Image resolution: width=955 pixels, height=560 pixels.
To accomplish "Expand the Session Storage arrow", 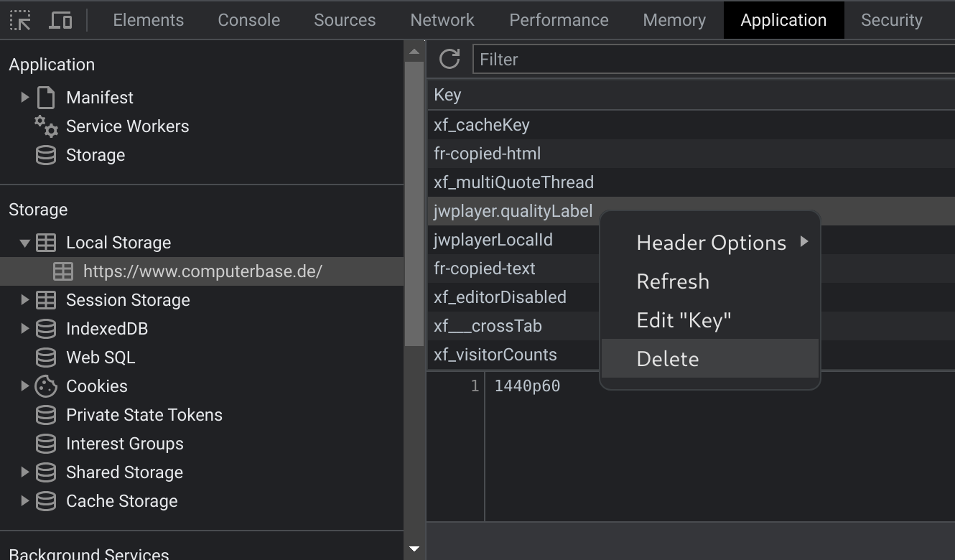I will pos(25,300).
